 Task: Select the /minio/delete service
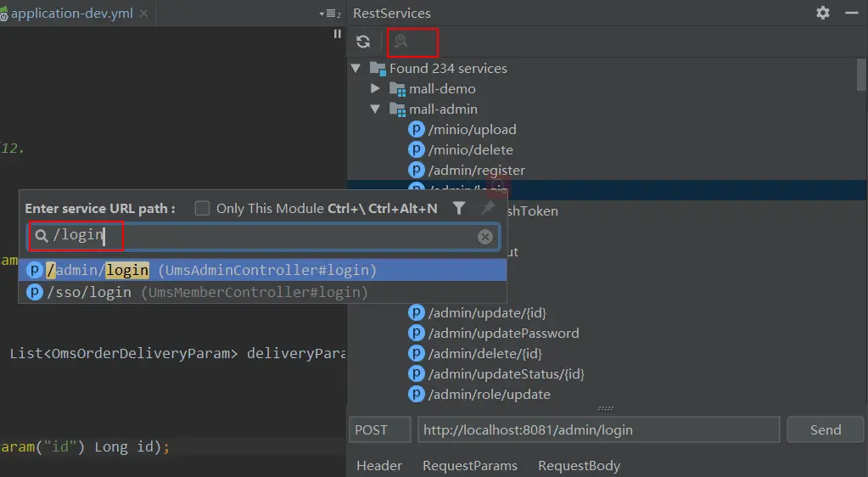470,150
